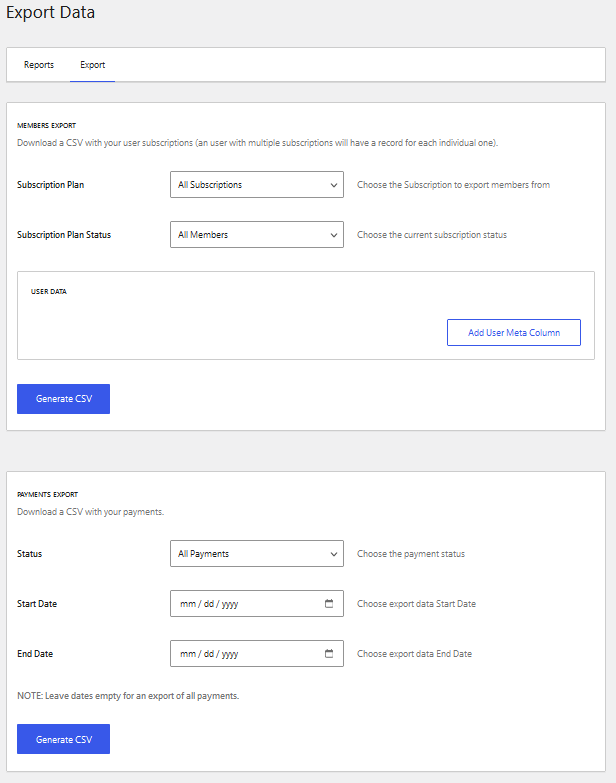The height and width of the screenshot is (783, 616).
Task: Select the Export tab
Action: pos(92,65)
